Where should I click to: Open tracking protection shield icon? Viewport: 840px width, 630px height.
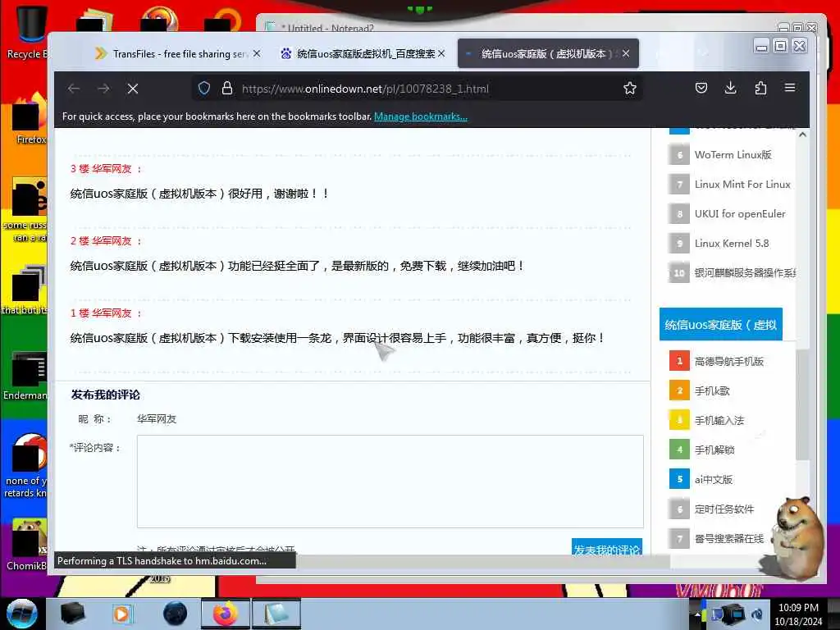point(204,89)
